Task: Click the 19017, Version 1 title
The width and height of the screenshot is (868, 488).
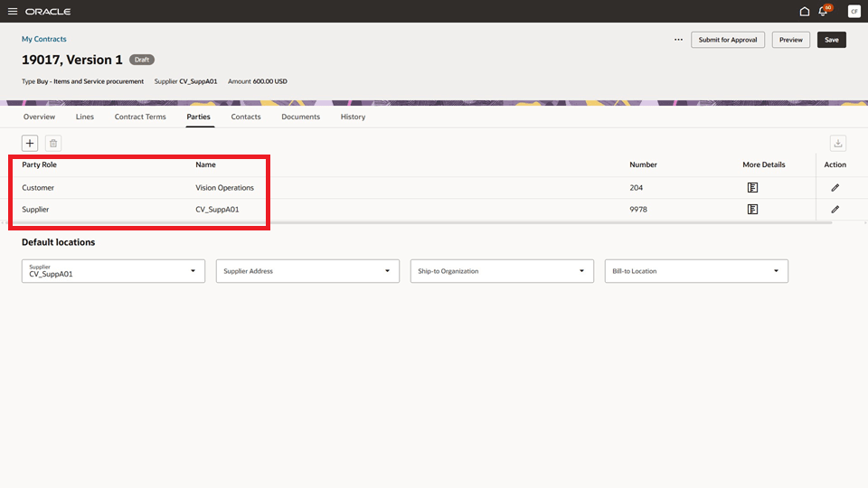Action: (72, 60)
